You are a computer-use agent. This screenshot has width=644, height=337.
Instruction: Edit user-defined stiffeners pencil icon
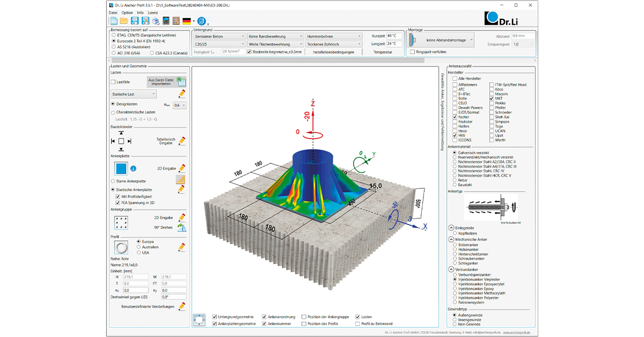pyautogui.click(x=182, y=306)
